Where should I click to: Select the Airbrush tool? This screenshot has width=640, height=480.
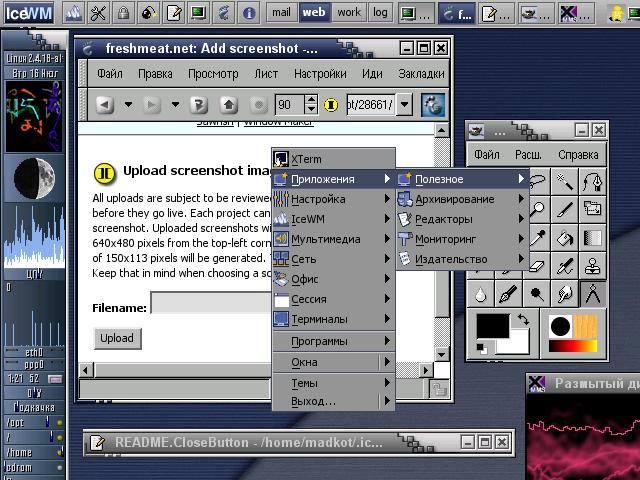pos(564,265)
